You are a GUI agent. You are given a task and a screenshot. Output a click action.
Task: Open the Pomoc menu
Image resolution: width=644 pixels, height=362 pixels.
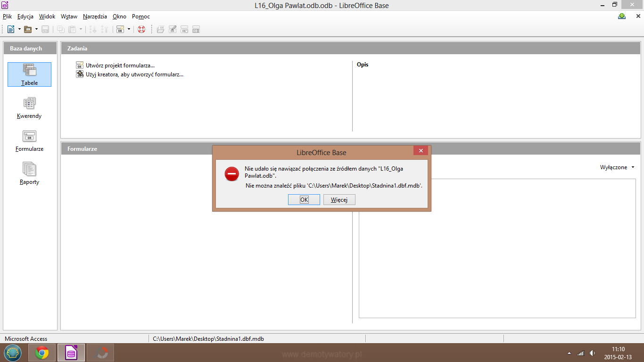[140, 16]
